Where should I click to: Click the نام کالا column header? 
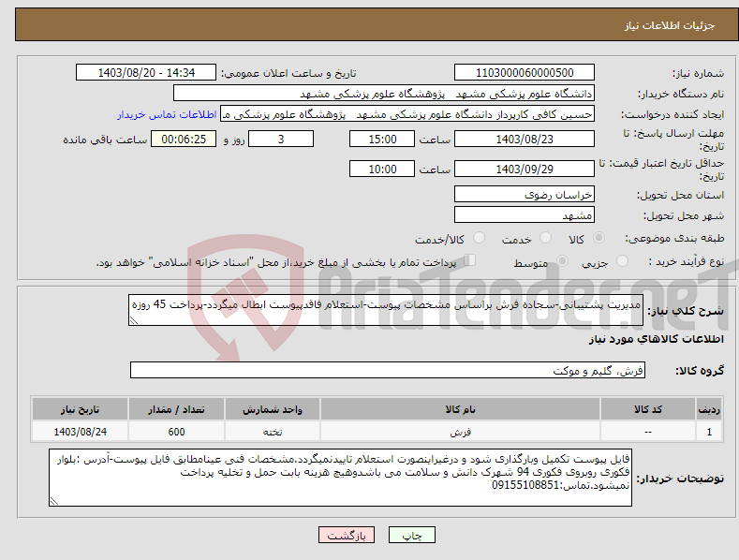(x=460, y=409)
